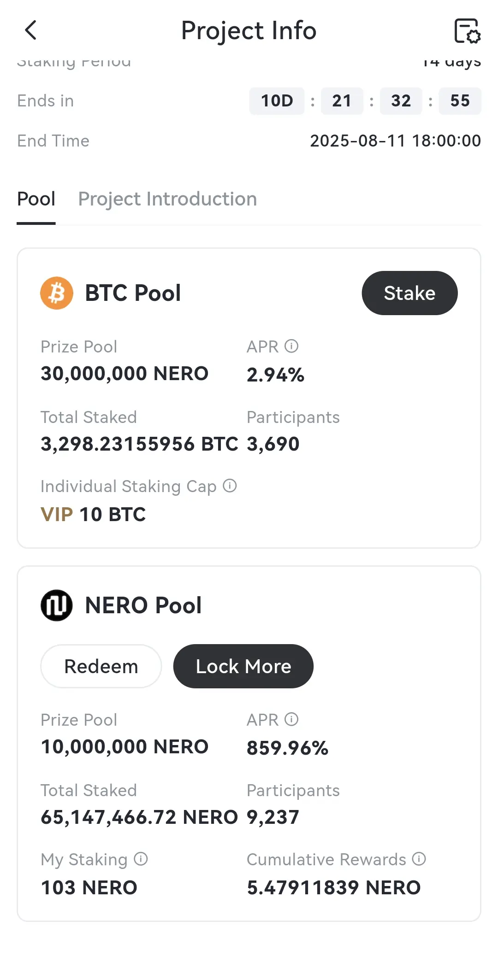Tap the End Time date value

395,141
